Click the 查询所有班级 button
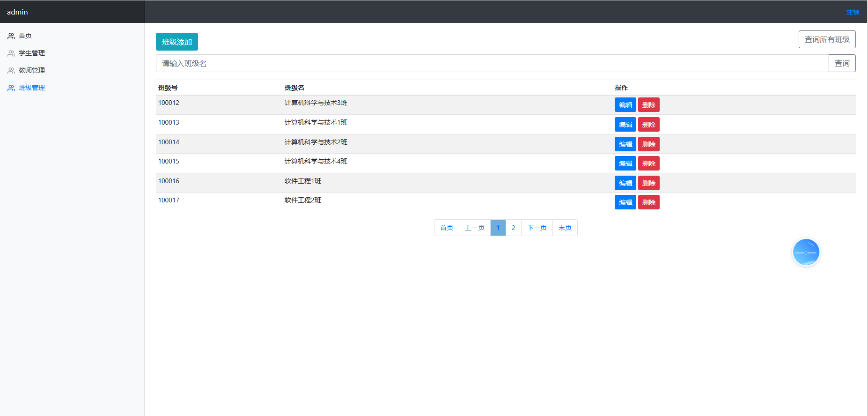Viewport: 868px width, 416px height. (827, 39)
